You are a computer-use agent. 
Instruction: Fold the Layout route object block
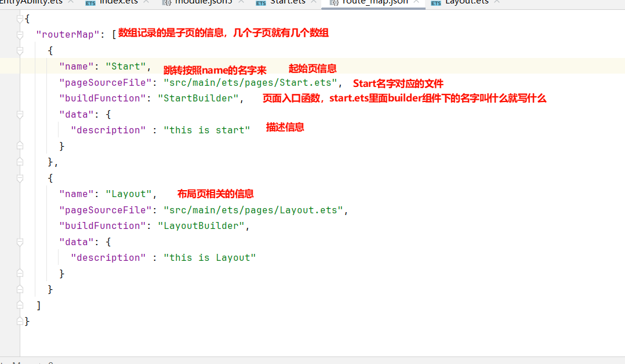20,178
